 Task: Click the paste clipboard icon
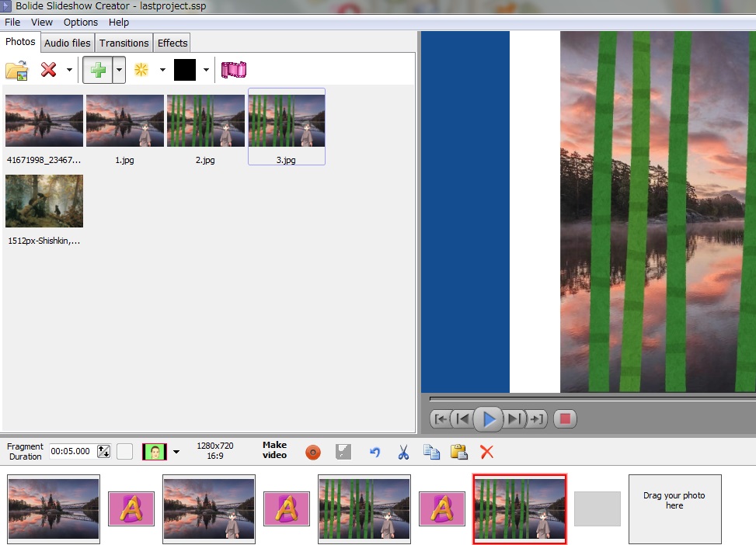click(459, 452)
